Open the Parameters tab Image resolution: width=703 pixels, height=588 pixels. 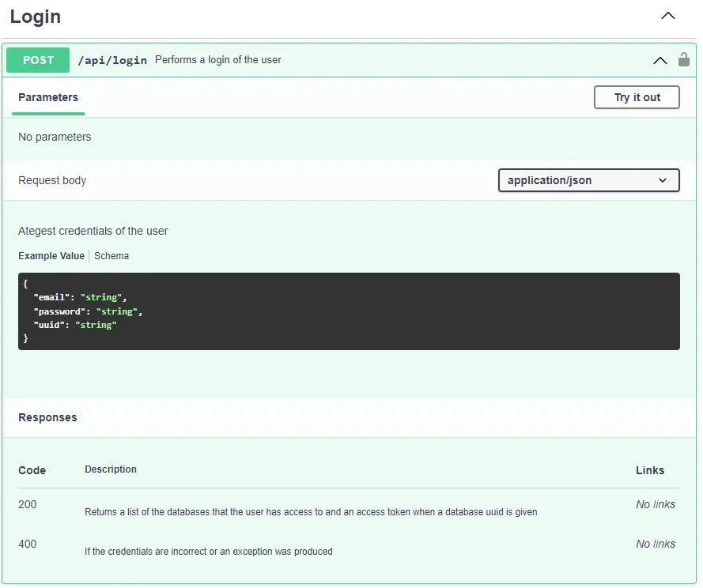(x=48, y=97)
